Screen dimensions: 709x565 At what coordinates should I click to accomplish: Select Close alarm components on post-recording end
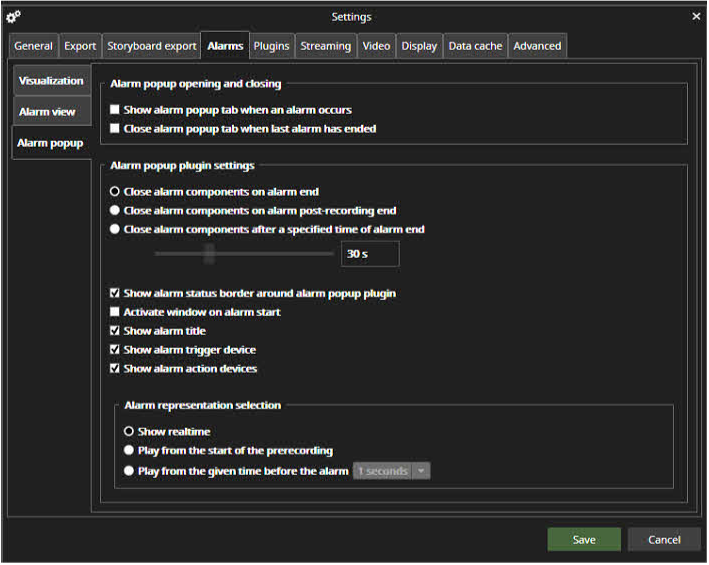(115, 211)
